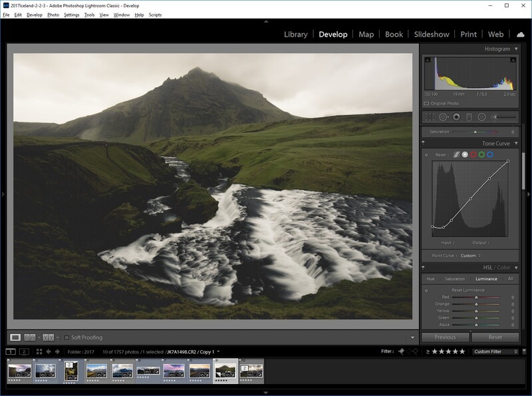
Task: Collapse the right panel group arrow
Action: (529, 194)
